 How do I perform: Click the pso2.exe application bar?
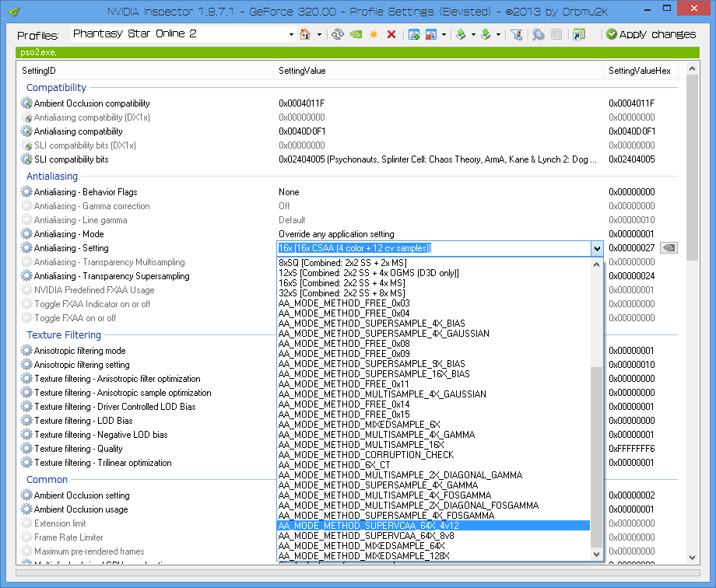pos(357,53)
